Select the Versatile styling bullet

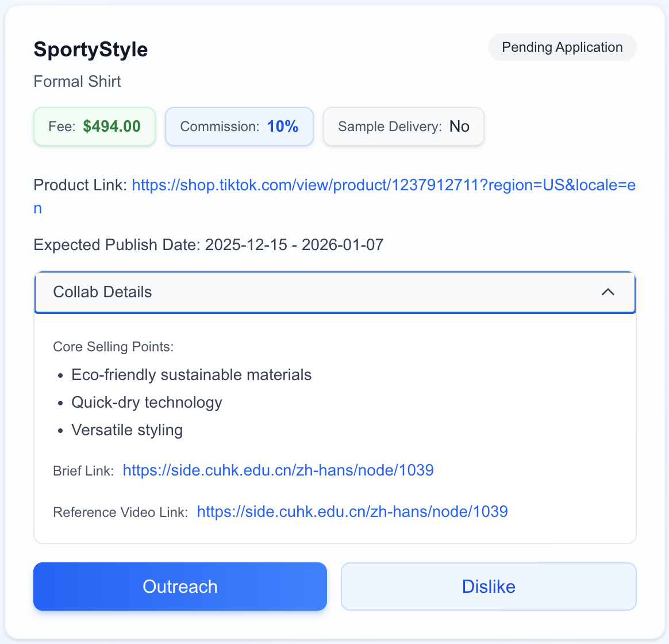[x=127, y=430]
